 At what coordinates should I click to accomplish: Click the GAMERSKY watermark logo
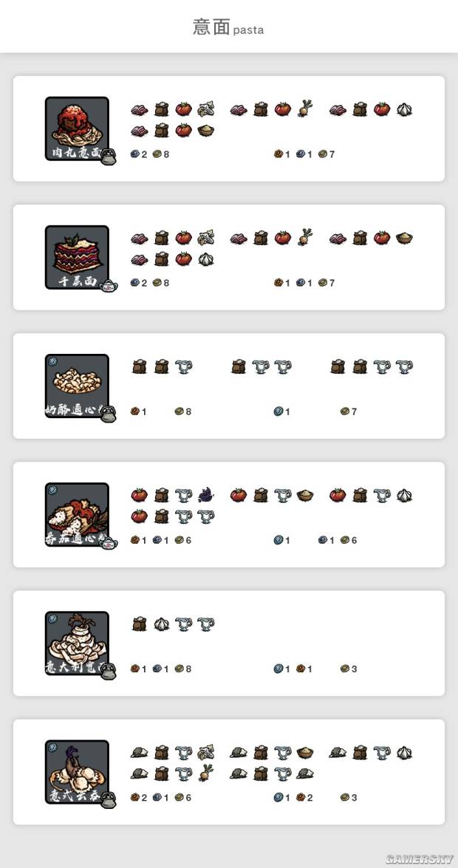[x=419, y=858]
